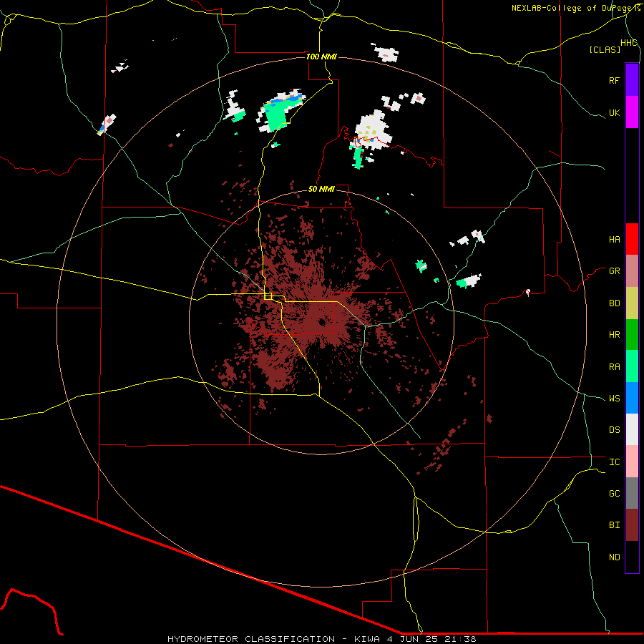
Task: Click the DS white legend swatch
Action: (x=632, y=429)
